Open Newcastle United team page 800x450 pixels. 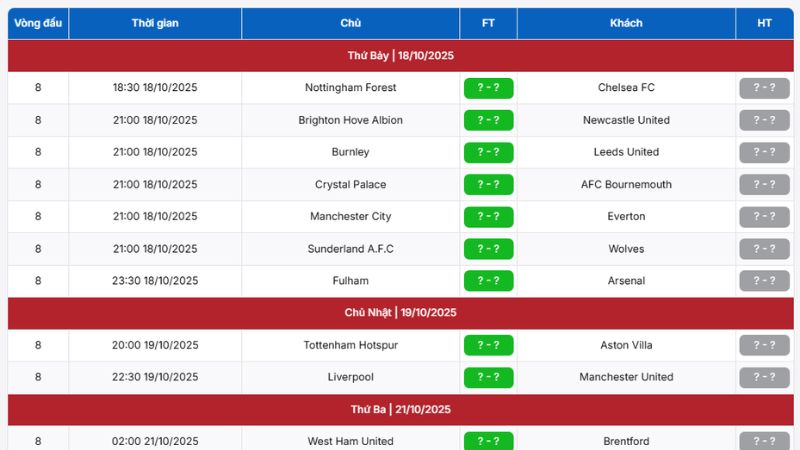626,120
